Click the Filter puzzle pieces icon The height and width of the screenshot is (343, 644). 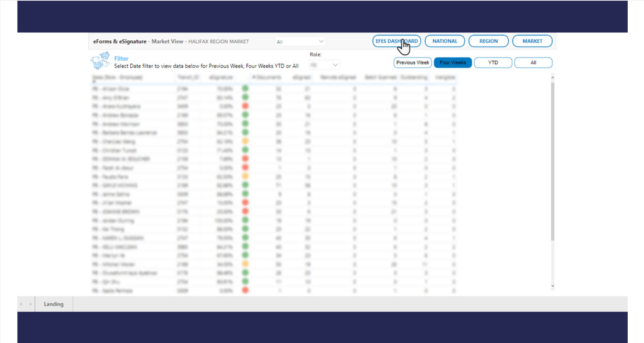tap(100, 61)
